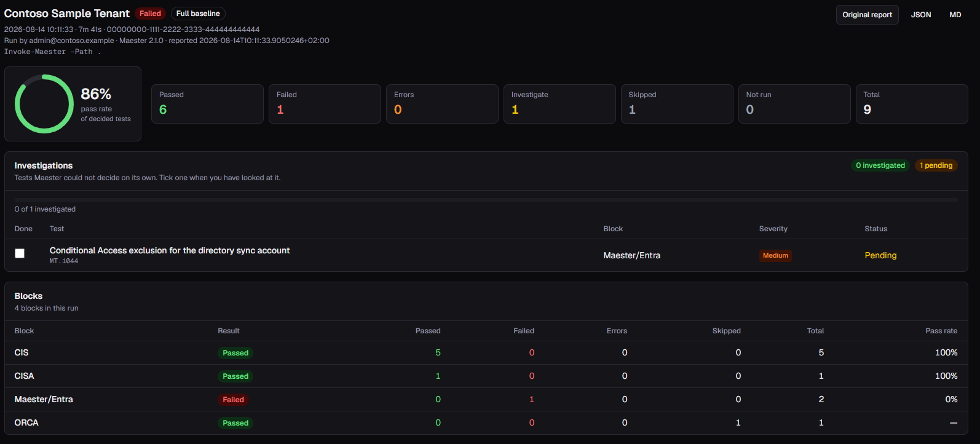
Task: Open the ORCA block row
Action: [486, 423]
